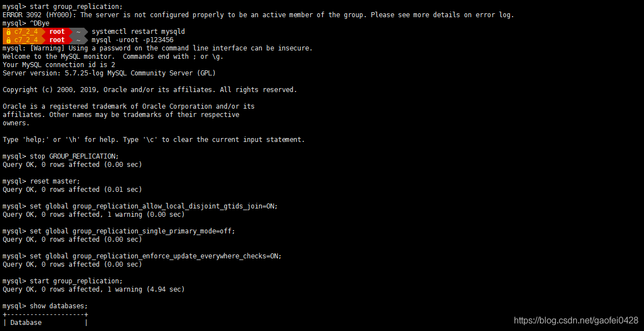Click the Server version 5.7.25-log line

109,73
